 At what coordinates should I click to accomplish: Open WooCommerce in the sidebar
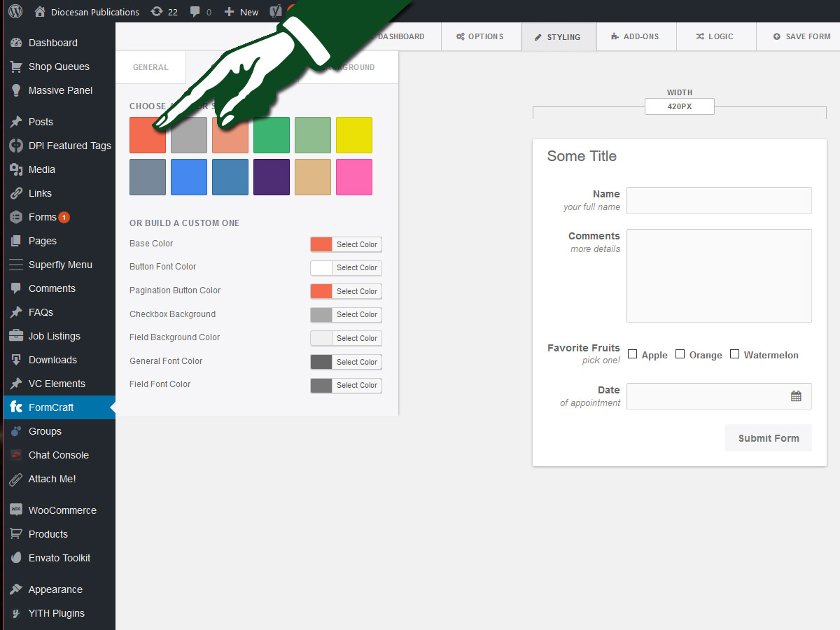tap(62, 510)
